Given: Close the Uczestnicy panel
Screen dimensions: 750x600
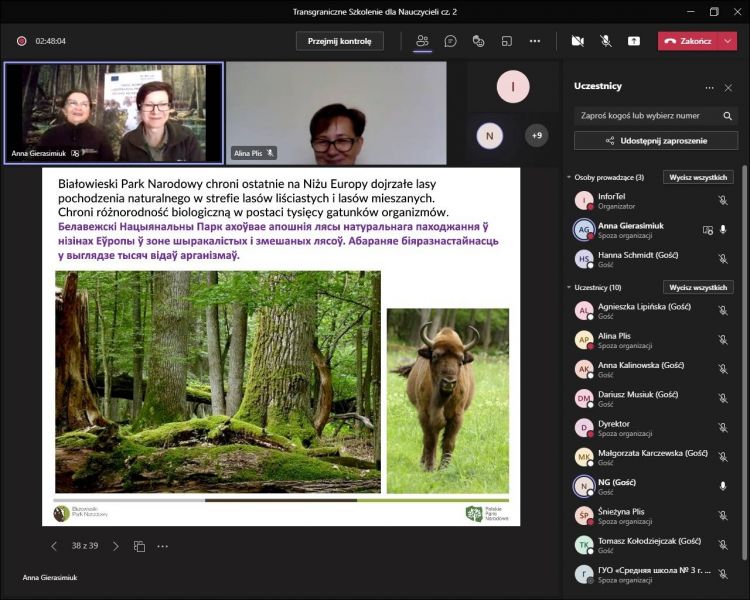Looking at the screenshot, I should coord(729,87).
